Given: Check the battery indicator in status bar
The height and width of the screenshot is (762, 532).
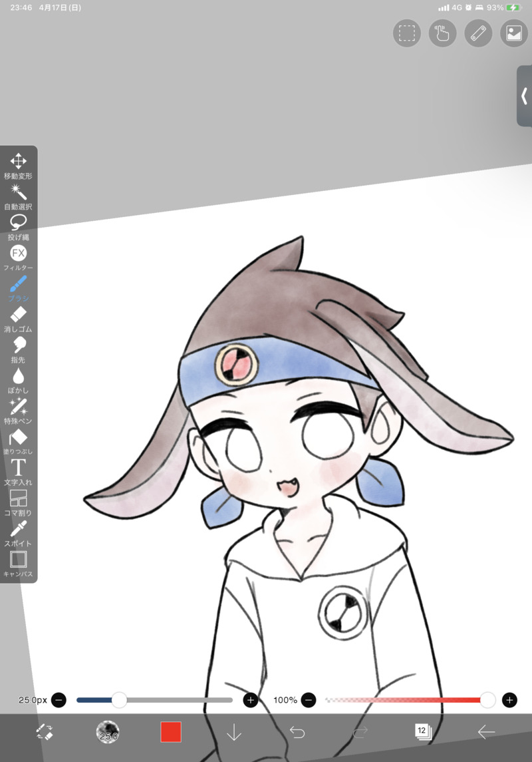Looking at the screenshot, I should (513, 8).
